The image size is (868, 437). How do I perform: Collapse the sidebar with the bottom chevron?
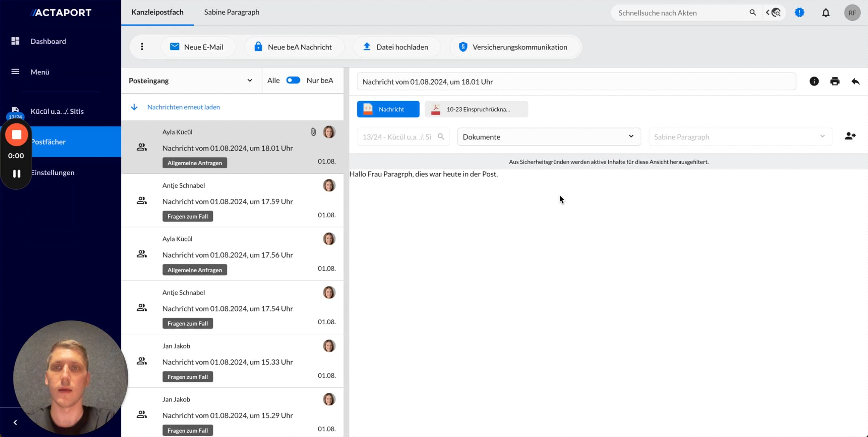click(15, 422)
